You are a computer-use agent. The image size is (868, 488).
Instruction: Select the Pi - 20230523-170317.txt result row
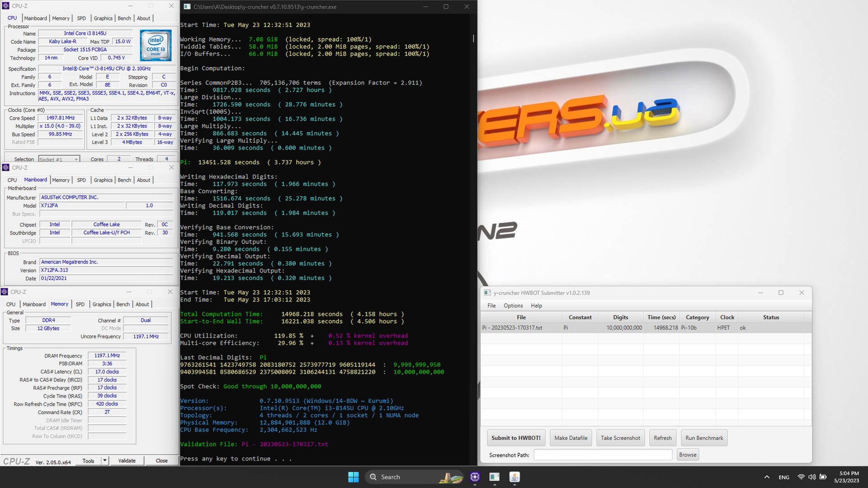[x=646, y=328]
